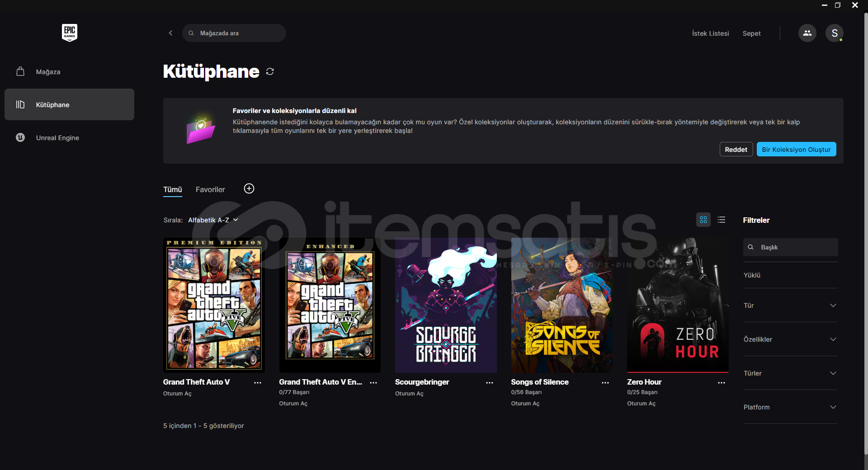This screenshot has height=470, width=868.
Task: Switch to the Tümü tab
Action: point(173,190)
